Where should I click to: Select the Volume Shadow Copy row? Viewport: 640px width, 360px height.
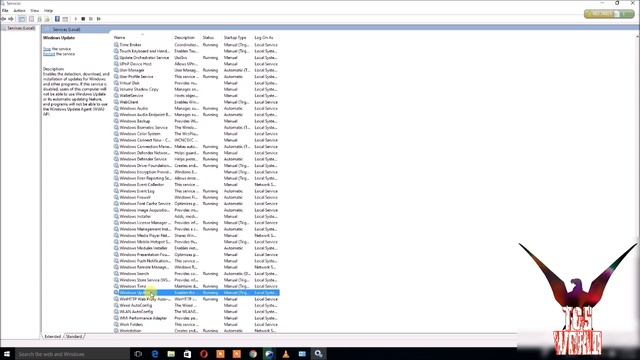coord(196,89)
